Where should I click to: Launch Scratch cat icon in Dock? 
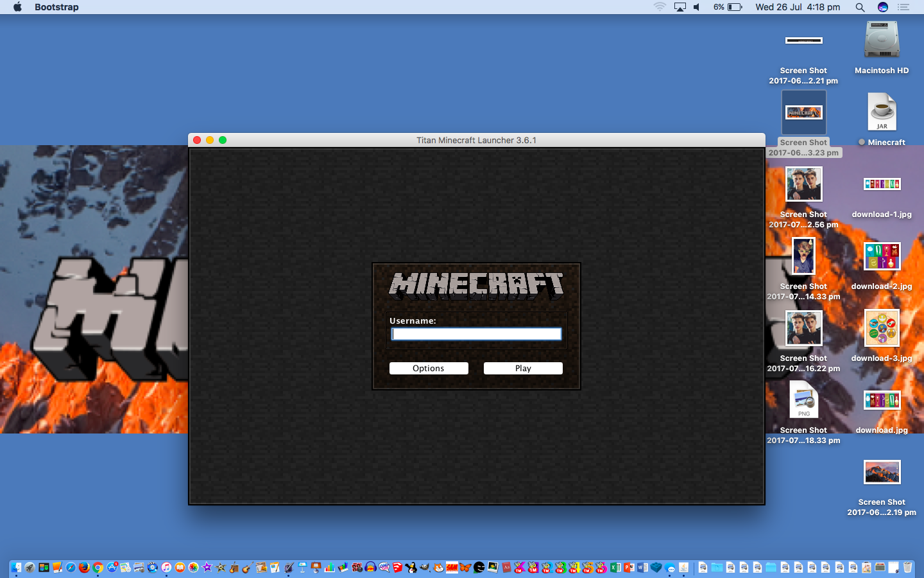438,567
